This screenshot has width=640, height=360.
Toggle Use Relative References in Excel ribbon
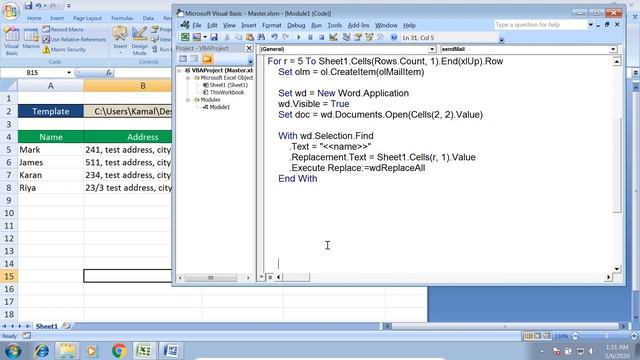coord(74,40)
